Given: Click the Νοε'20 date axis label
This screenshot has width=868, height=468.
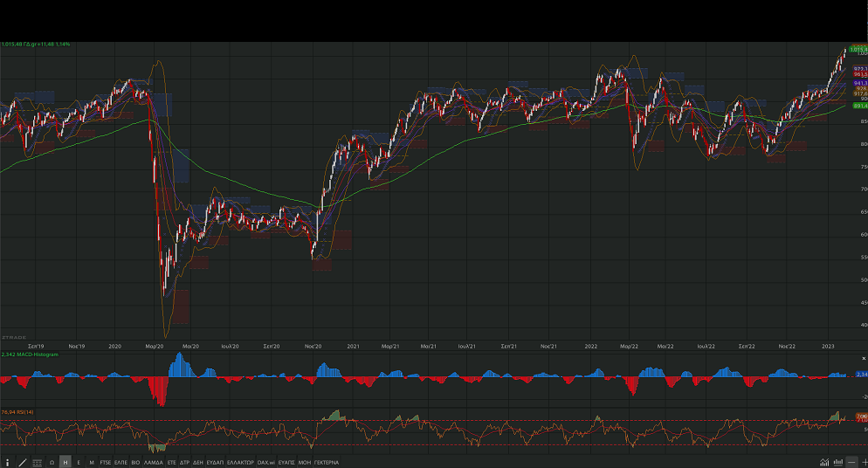Looking at the screenshot, I should (x=313, y=347).
